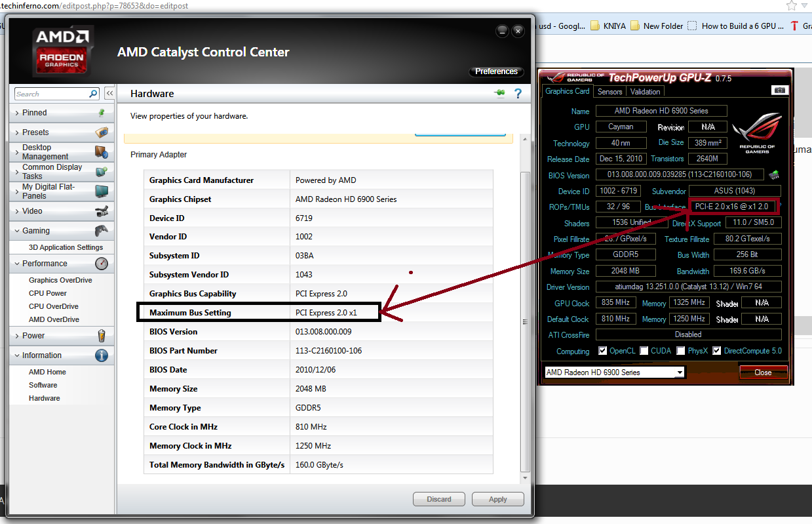
Task: Click the Apply button
Action: pyautogui.click(x=498, y=499)
